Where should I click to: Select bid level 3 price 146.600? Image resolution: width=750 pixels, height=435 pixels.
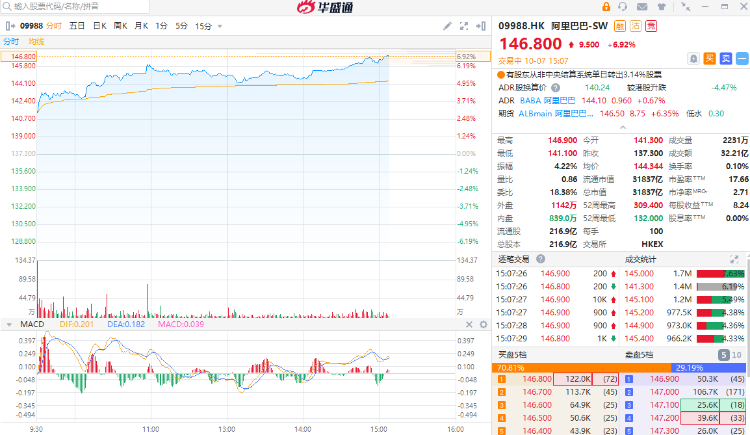537,405
